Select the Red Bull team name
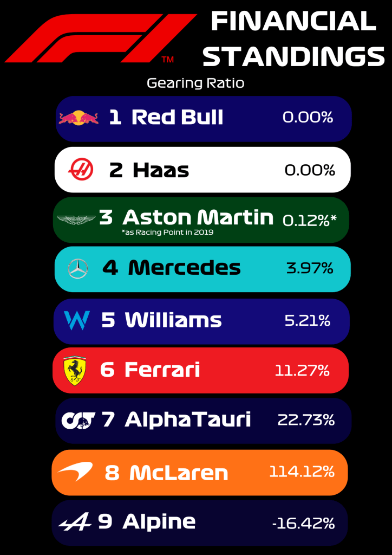This screenshot has width=392, height=555. coord(177,117)
